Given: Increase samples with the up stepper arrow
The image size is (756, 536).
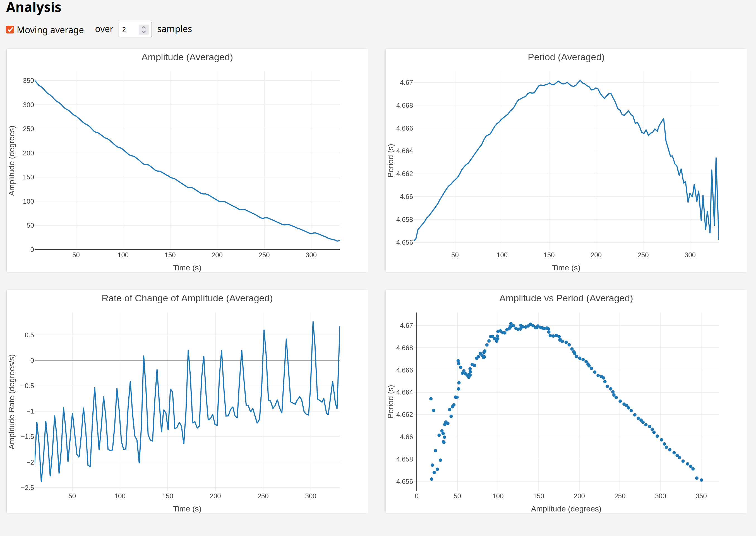Looking at the screenshot, I should [144, 27].
